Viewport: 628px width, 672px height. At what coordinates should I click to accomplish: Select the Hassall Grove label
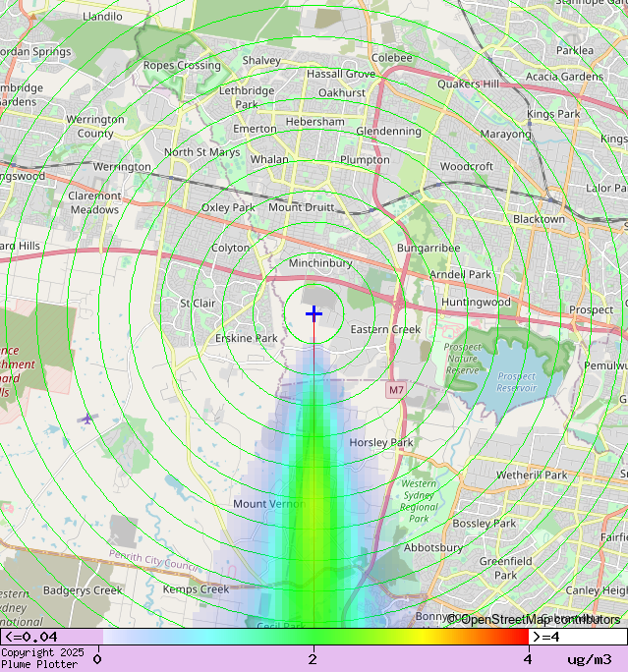[x=341, y=74]
